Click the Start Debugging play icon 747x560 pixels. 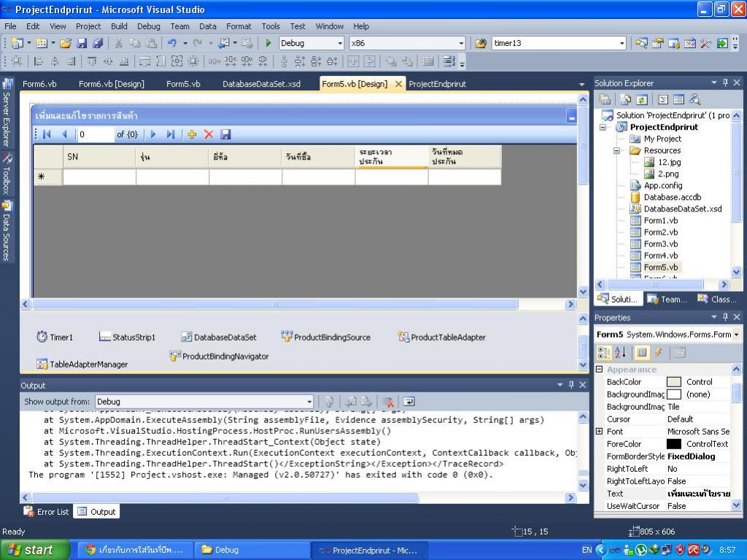pyautogui.click(x=268, y=43)
